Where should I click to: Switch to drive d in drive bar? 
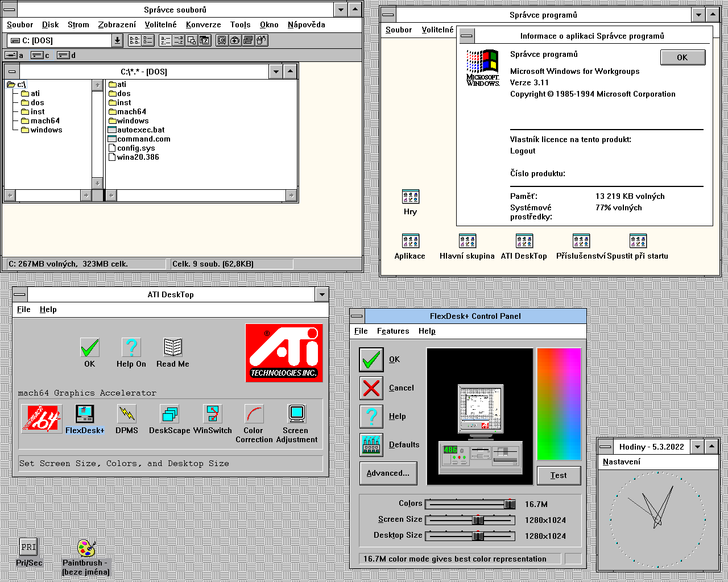65,55
